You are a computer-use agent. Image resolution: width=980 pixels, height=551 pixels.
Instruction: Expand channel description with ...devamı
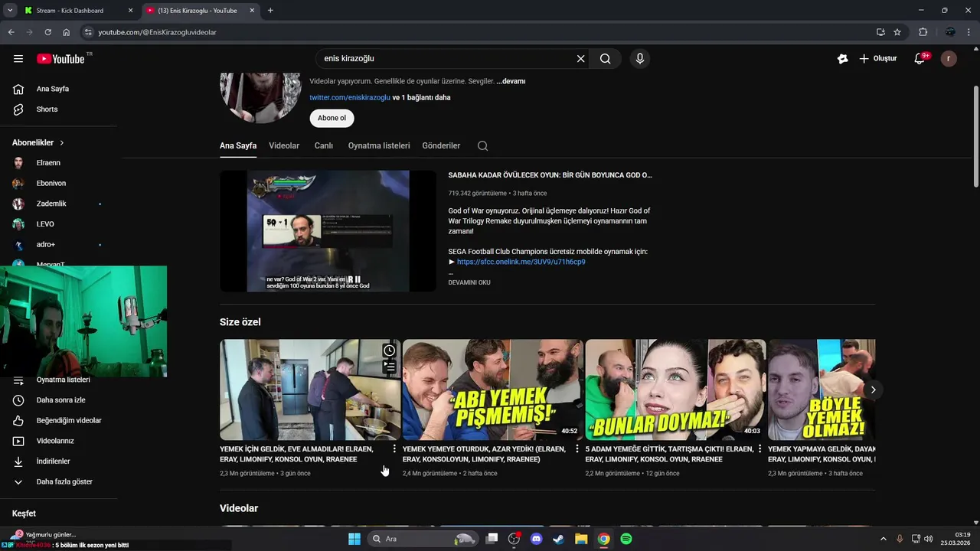(511, 81)
